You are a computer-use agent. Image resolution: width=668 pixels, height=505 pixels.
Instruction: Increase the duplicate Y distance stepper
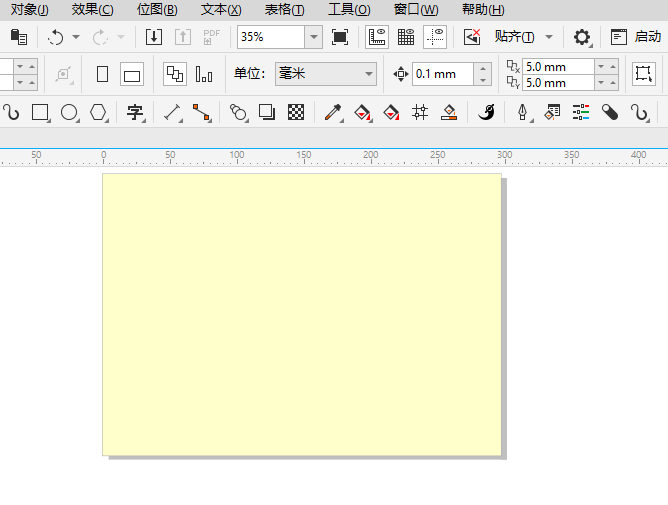coord(613,82)
